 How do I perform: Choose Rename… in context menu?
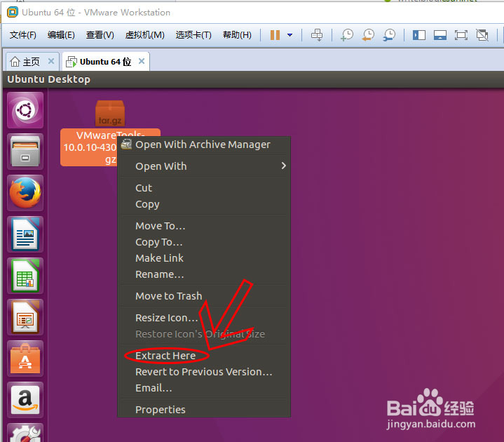pos(204,274)
